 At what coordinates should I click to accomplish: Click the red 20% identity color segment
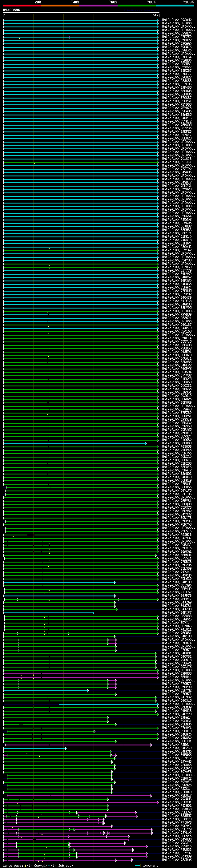pos(22,6)
